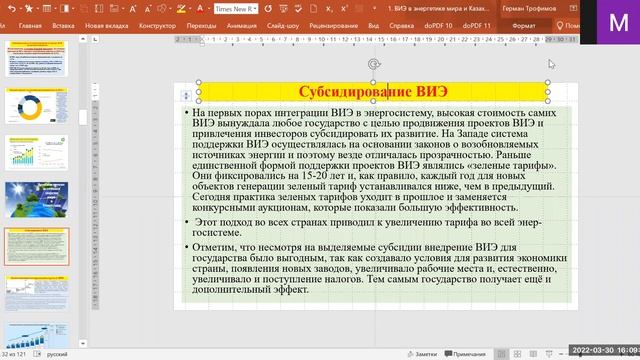Click the русский language indicator

57,354
